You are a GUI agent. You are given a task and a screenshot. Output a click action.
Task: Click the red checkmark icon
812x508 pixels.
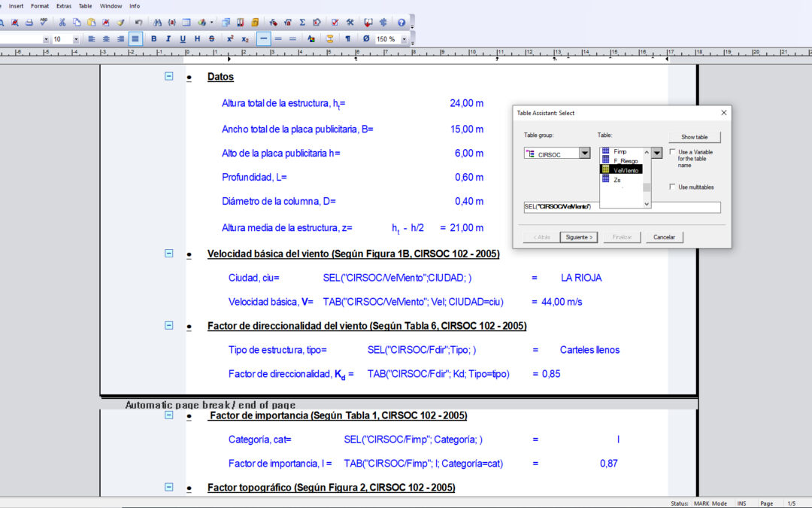(335, 23)
